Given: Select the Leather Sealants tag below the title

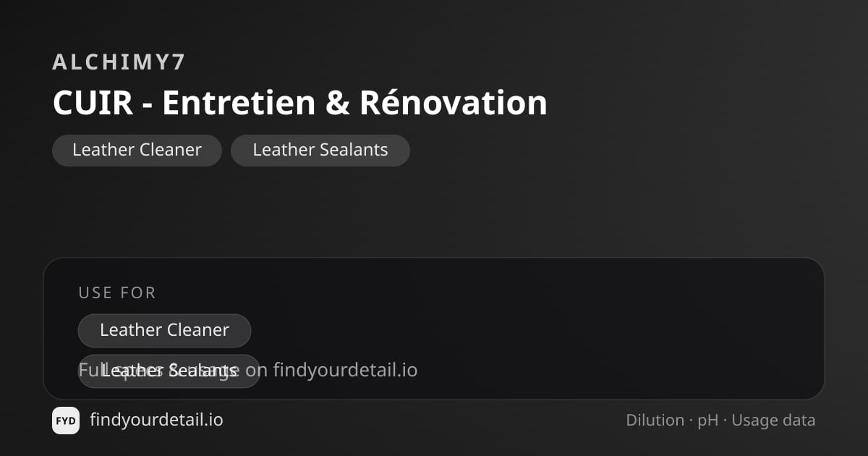Looking at the screenshot, I should click(320, 151).
